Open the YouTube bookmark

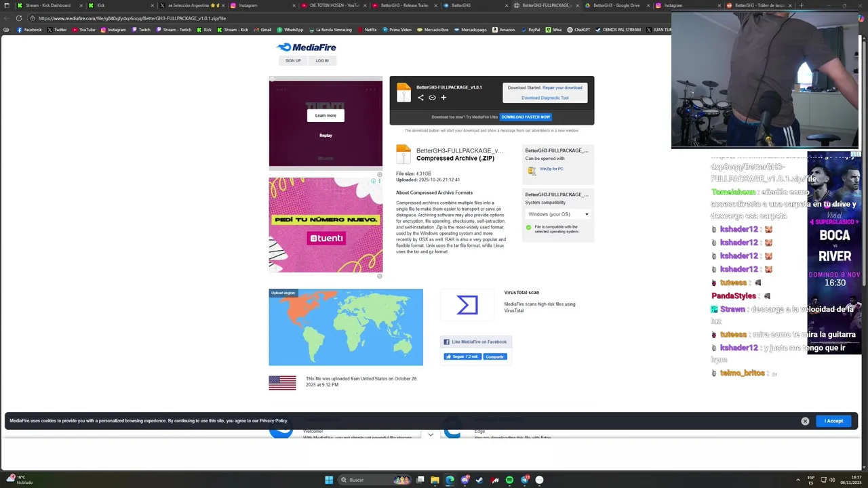(83, 30)
